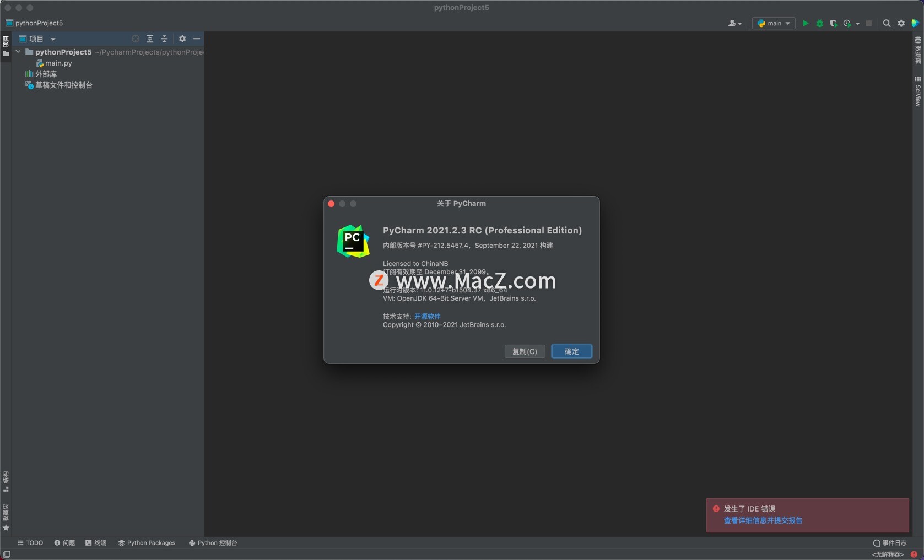Click 查看详细信息并提交报告 link

tap(763, 520)
